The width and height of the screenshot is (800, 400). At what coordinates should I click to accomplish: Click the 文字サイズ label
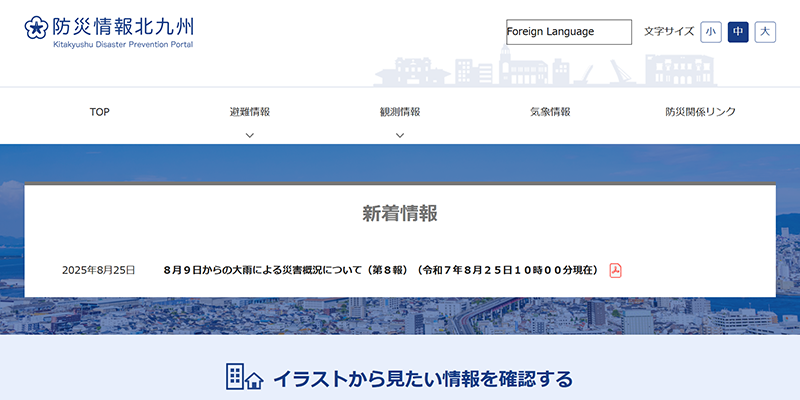[x=669, y=32]
